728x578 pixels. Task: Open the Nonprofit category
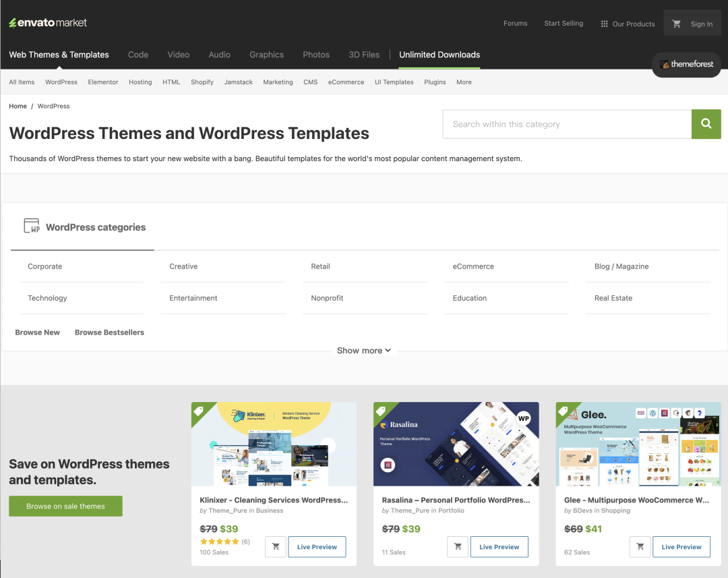[x=328, y=298]
